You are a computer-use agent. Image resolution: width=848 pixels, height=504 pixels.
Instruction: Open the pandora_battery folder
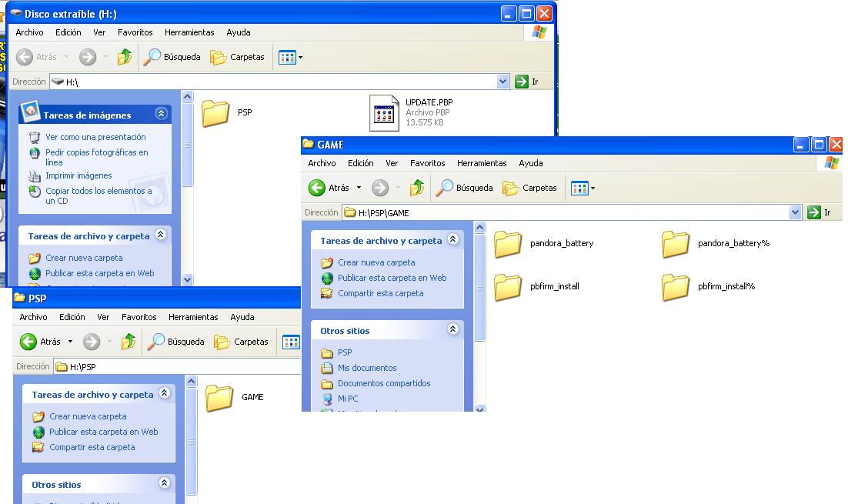[x=508, y=244]
